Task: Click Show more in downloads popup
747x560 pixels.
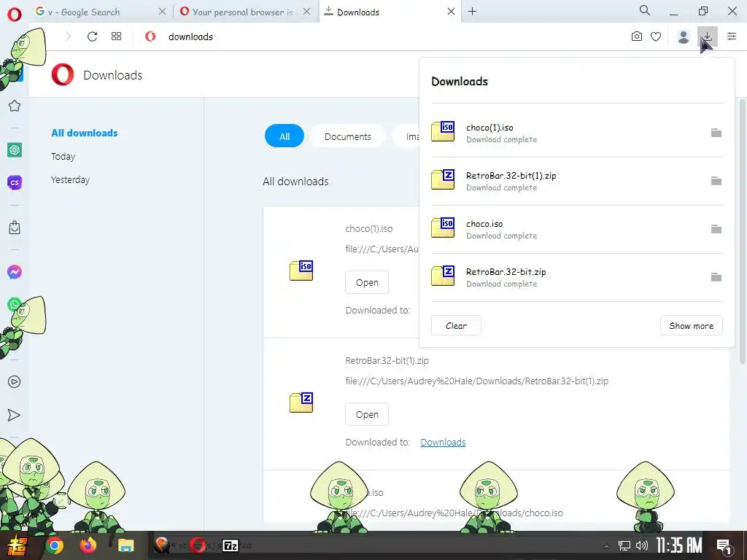Action: pos(692,326)
